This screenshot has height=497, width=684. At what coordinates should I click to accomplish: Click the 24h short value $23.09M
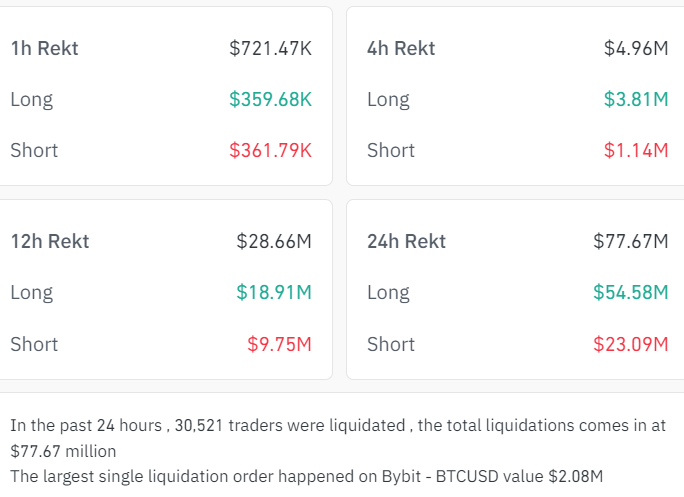coord(630,344)
